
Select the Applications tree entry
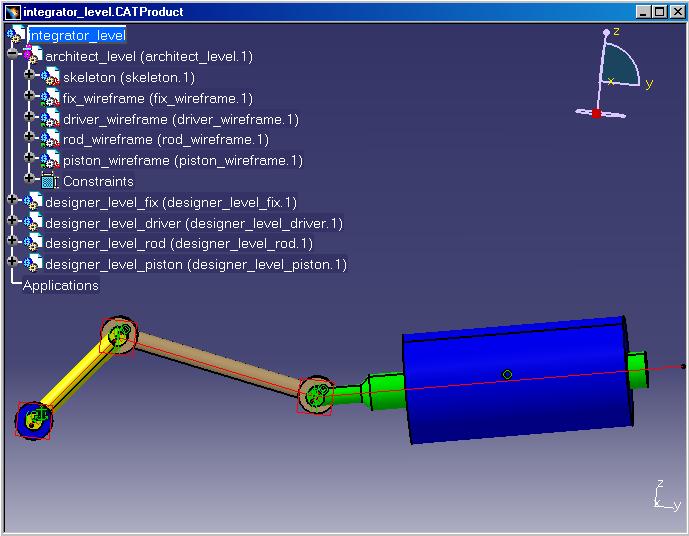pyautogui.click(x=61, y=286)
